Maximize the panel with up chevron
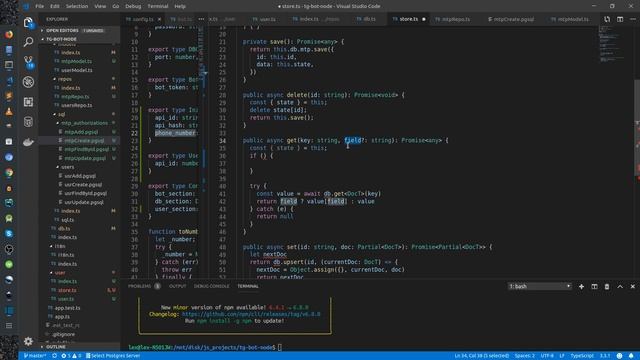Image resolution: width=640 pixels, height=360 pixels. point(620,287)
